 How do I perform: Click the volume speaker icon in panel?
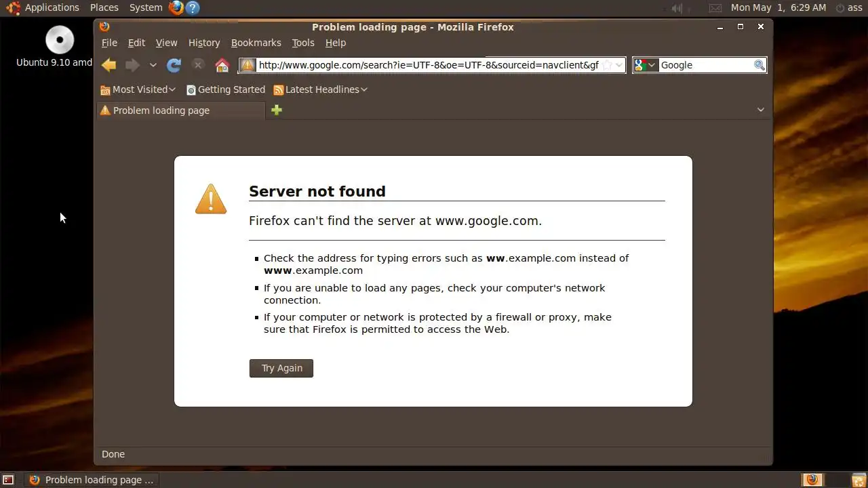coord(677,8)
